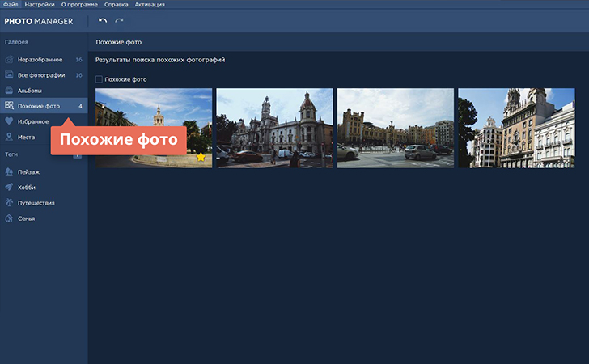Open Избранное favorites section
The image size is (589, 364).
pos(32,121)
